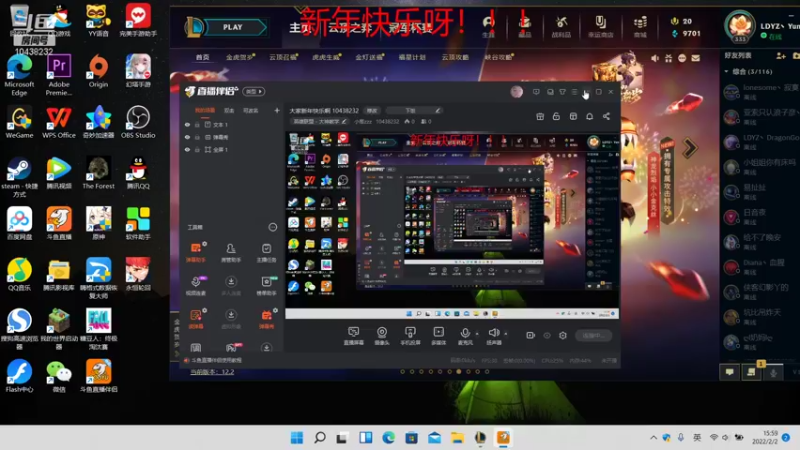Open the 主播任务 tool
The width and height of the screenshot is (800, 450).
266,252
